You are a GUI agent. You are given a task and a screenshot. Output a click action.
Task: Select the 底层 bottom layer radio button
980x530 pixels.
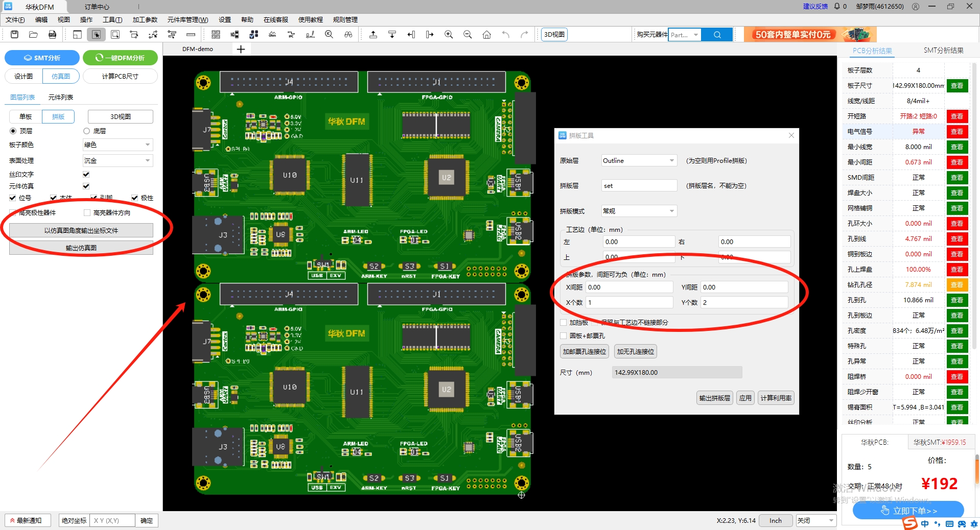click(x=86, y=131)
